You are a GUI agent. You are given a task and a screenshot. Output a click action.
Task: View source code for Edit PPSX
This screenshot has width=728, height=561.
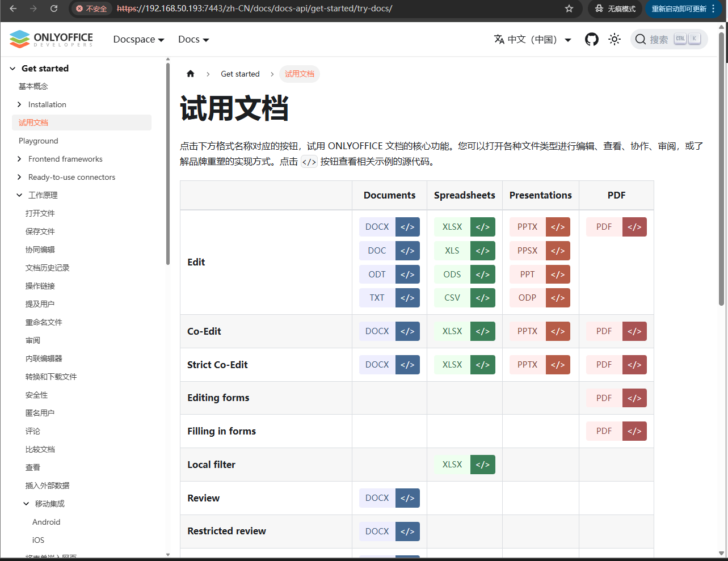point(558,251)
